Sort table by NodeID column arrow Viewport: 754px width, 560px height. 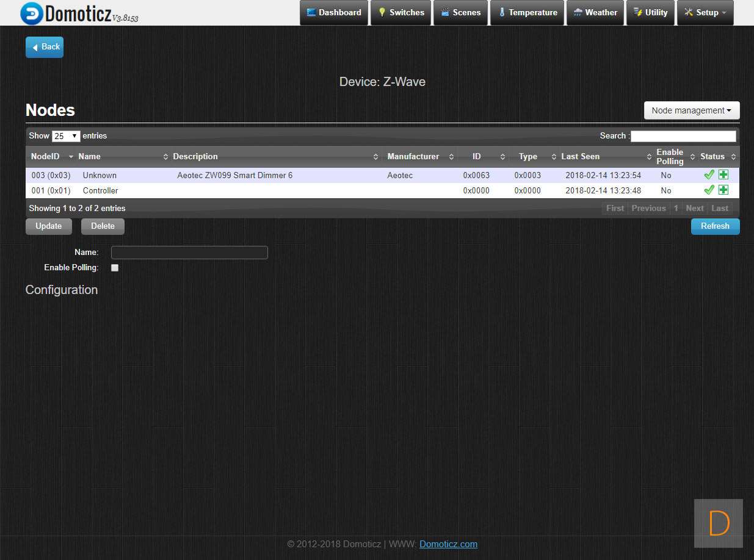(71, 157)
